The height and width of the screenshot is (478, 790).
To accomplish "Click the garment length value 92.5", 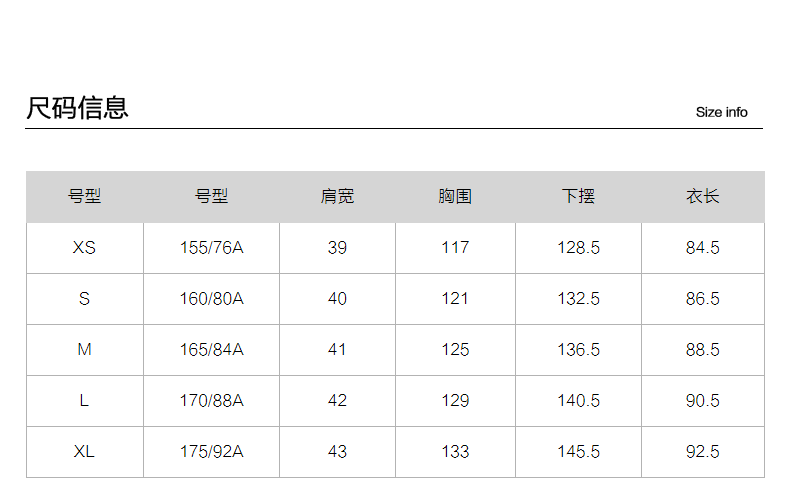I will pyautogui.click(x=702, y=452).
